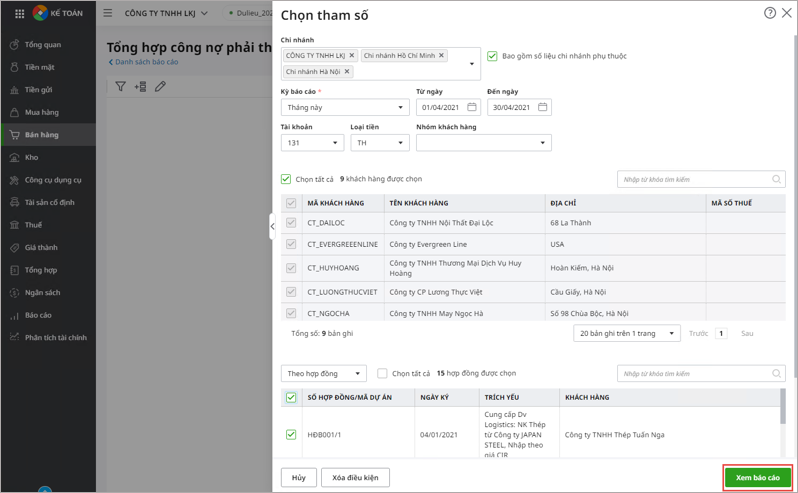
Task: Toggle Chọn tất cả for customers
Action: tap(286, 179)
